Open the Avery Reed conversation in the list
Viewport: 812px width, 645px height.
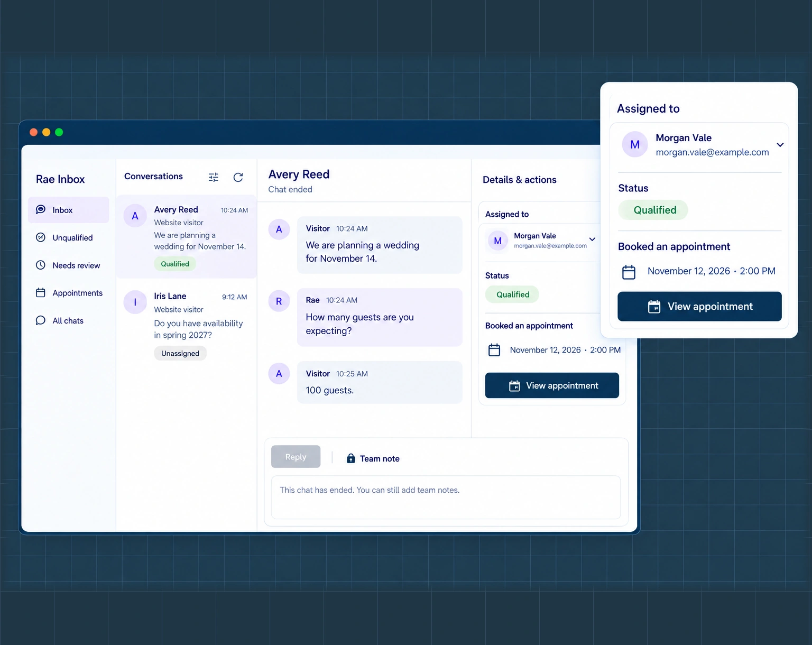[x=186, y=236]
